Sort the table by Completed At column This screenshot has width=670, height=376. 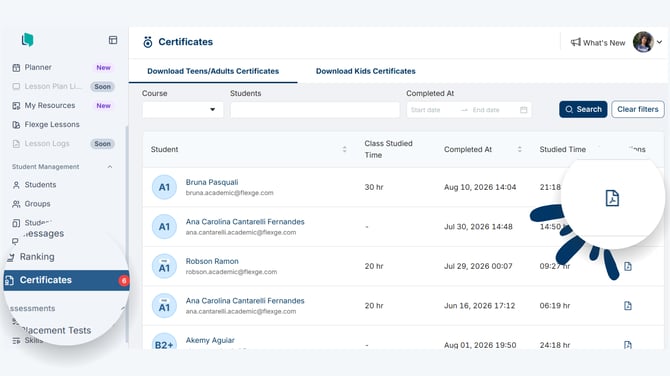point(520,149)
